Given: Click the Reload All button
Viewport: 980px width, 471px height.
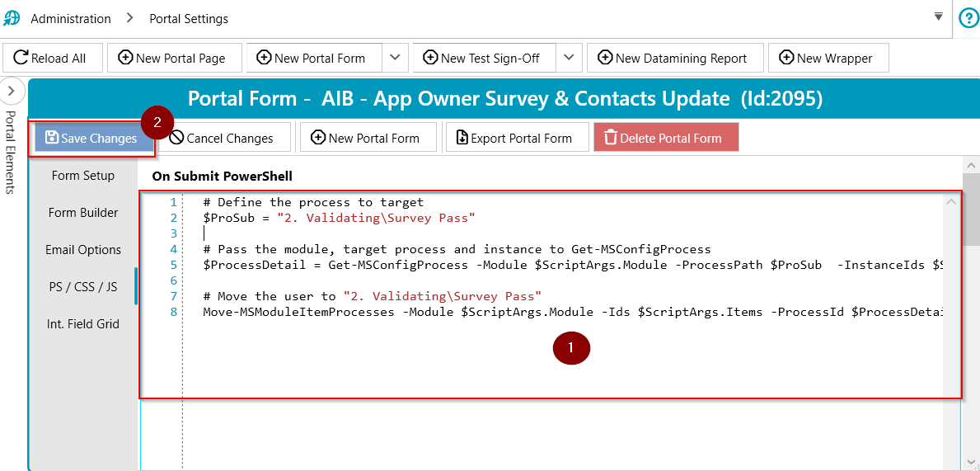Looking at the screenshot, I should point(53,58).
